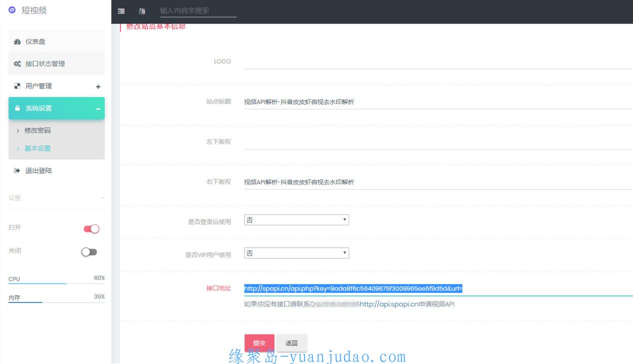633x364 pixels.
Task: Click the 仪表盘 dashboard icon
Action: point(17,41)
